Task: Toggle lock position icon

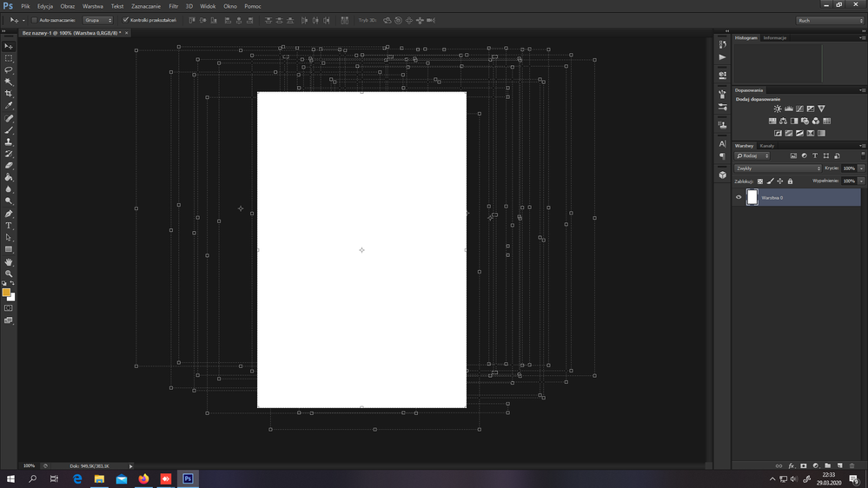Action: coord(780,181)
